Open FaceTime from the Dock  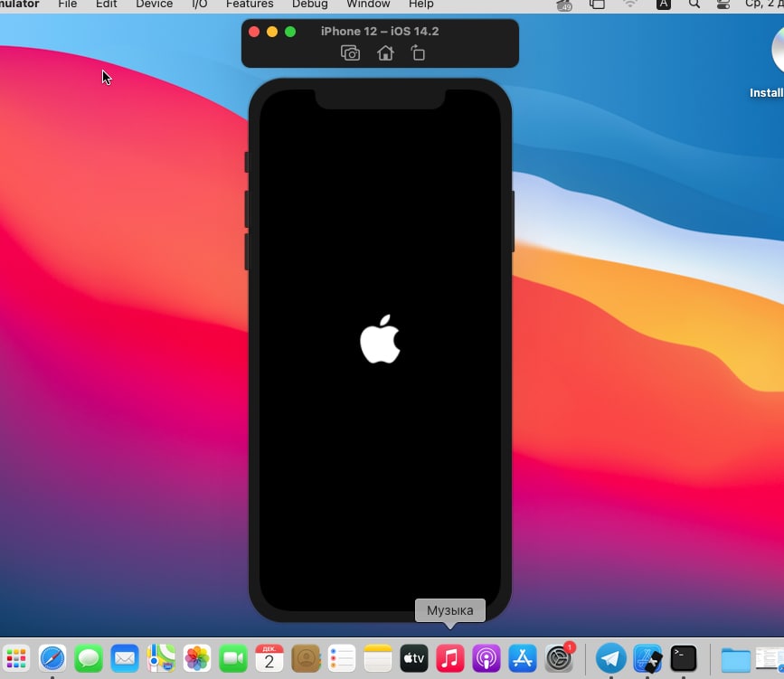pyautogui.click(x=233, y=658)
